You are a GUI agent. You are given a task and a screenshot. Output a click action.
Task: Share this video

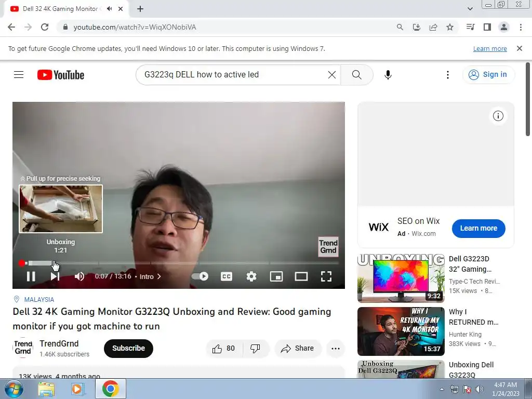click(298, 349)
